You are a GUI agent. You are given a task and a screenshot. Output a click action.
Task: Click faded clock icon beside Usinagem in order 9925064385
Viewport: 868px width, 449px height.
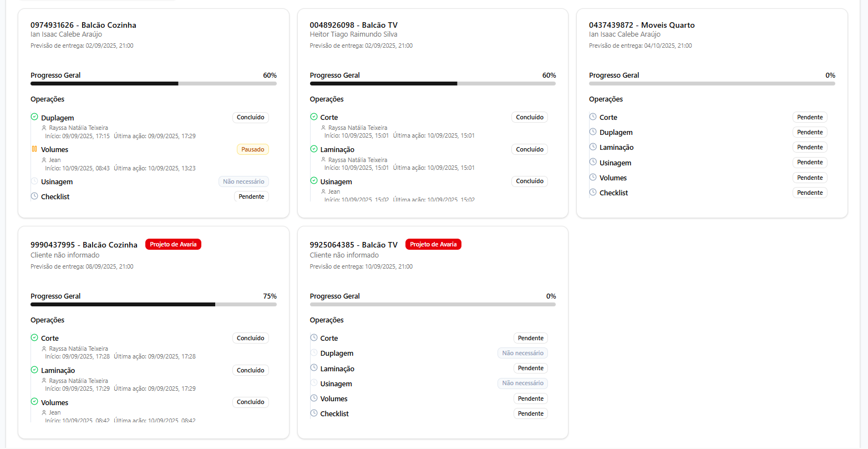coord(314,384)
